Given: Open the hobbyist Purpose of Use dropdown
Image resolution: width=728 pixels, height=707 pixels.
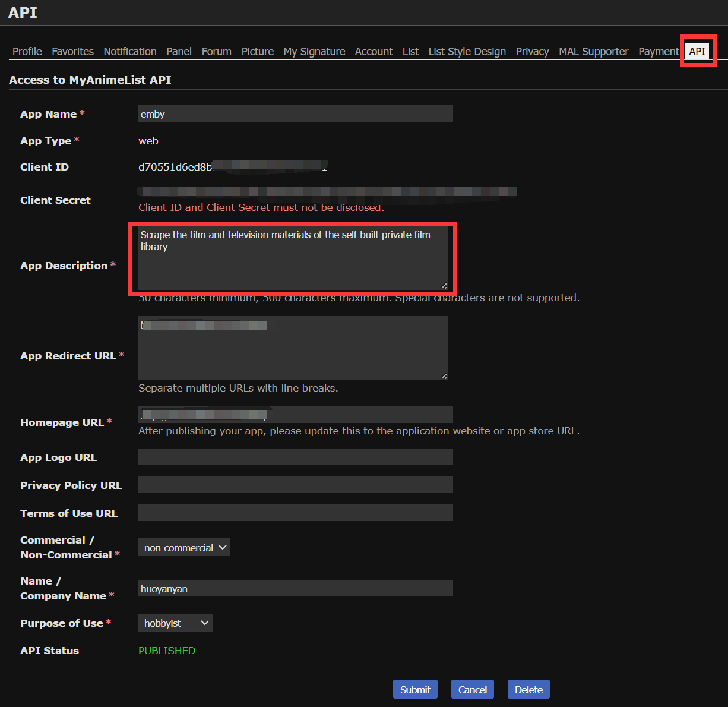Looking at the screenshot, I should click(x=175, y=623).
